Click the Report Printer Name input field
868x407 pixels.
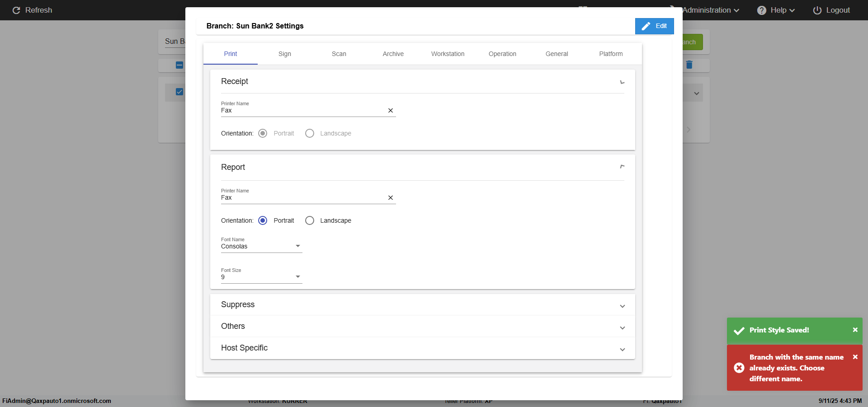point(303,198)
